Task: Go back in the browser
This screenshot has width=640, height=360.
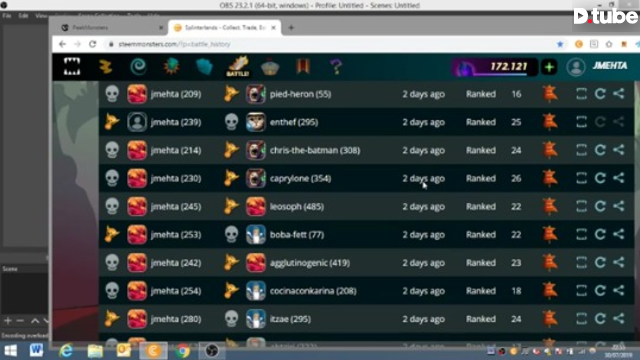Action: [62, 44]
